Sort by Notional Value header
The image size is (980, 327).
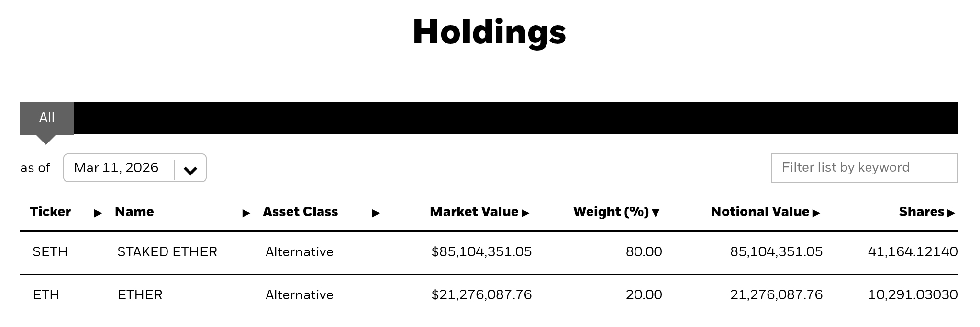point(759,212)
